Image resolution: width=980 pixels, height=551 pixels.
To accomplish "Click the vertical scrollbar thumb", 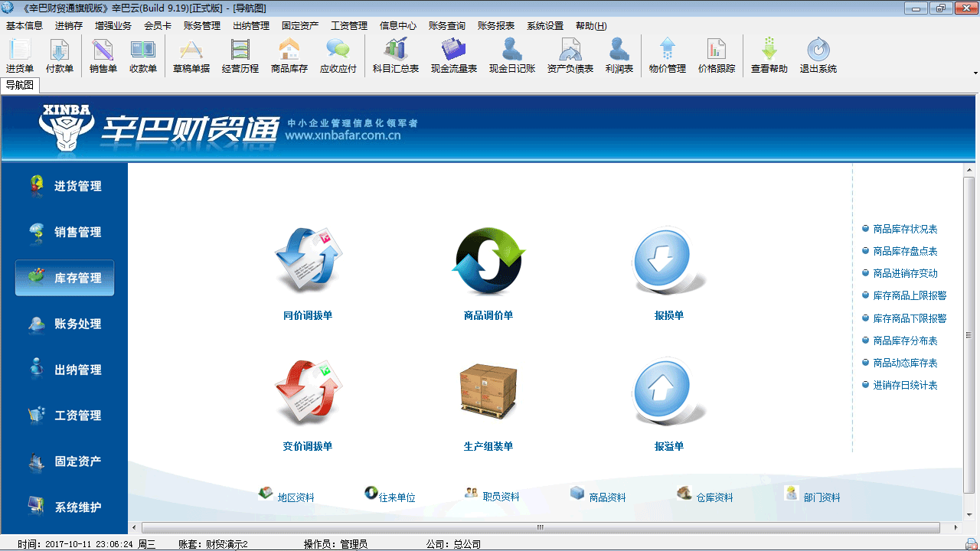I will click(x=969, y=334).
